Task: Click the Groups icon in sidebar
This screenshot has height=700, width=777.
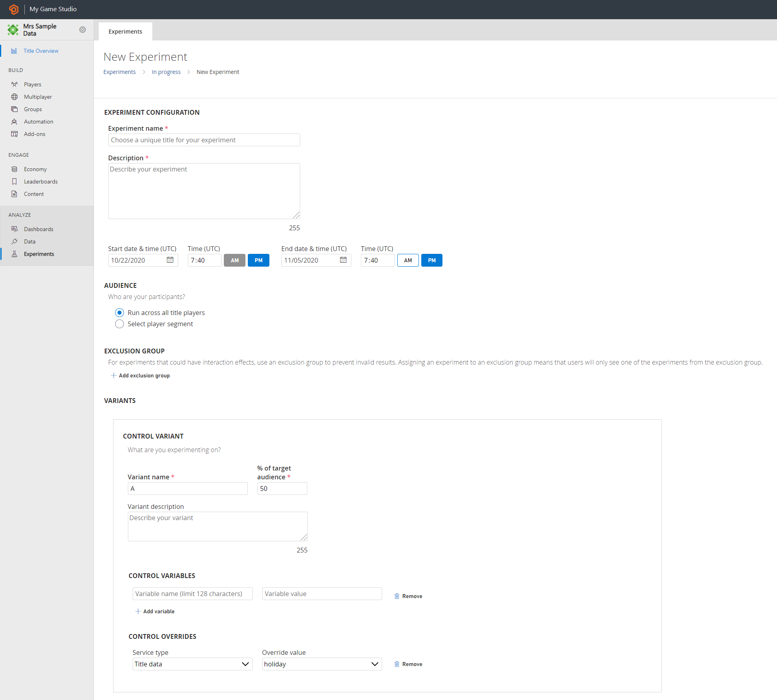Action: tap(14, 109)
